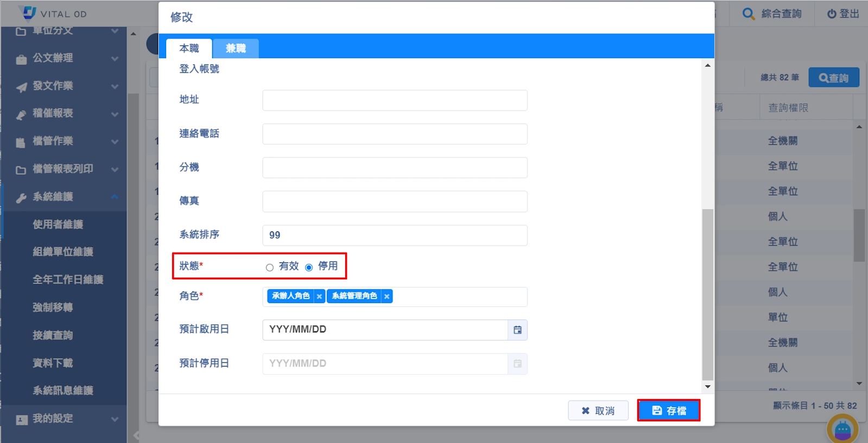Click the 綜合查詢 magnifier icon
This screenshot has width=868, height=443.
tap(749, 14)
